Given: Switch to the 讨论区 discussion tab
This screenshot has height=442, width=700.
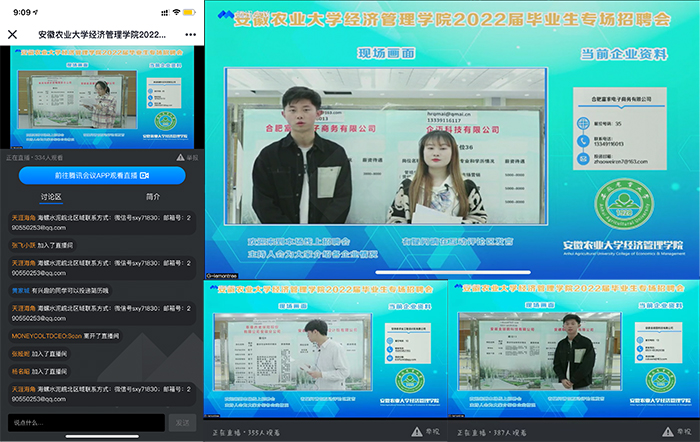Looking at the screenshot, I should [51, 197].
